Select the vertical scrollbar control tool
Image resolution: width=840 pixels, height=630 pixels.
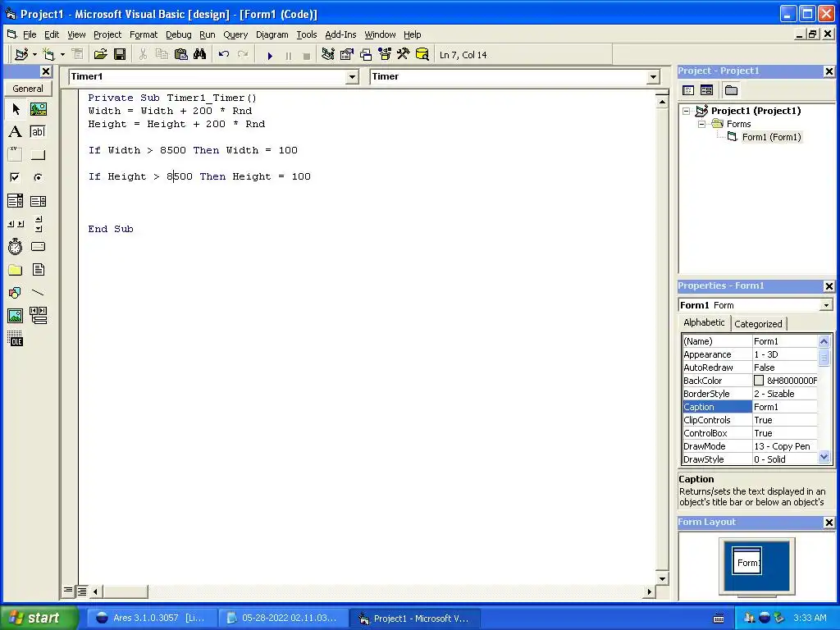click(38, 224)
